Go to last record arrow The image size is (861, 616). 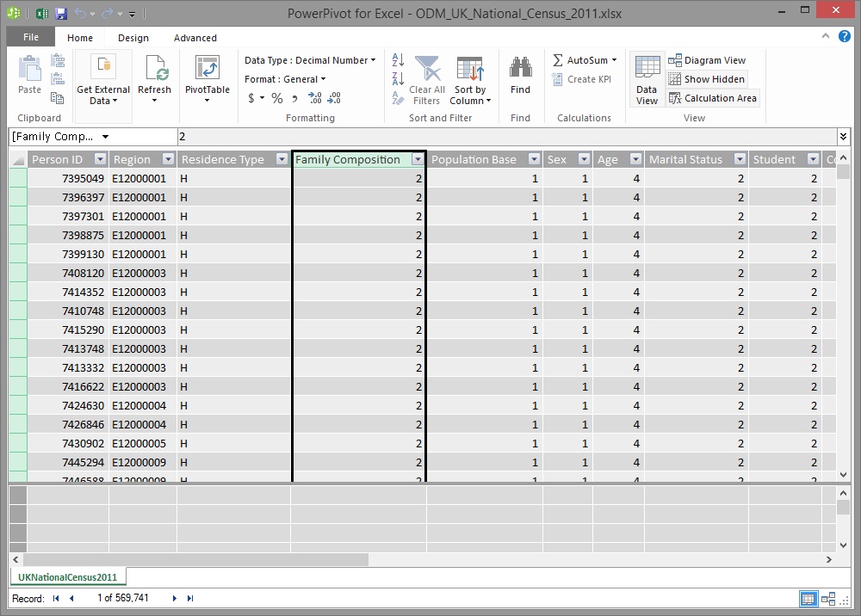tap(190, 599)
